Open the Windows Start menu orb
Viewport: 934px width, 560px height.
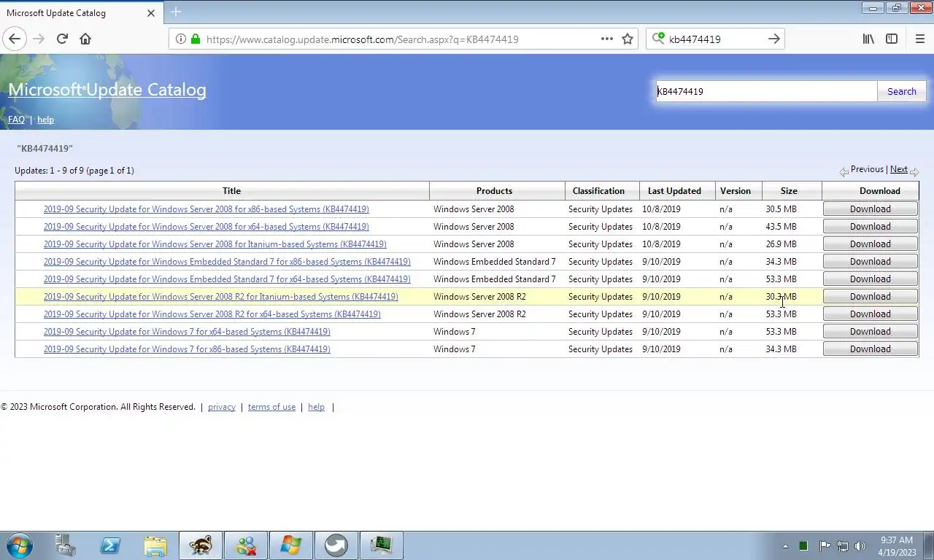[x=19, y=545]
